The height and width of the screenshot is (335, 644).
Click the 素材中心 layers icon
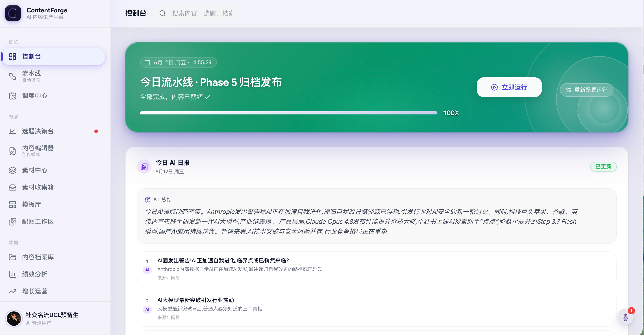pyautogui.click(x=13, y=170)
